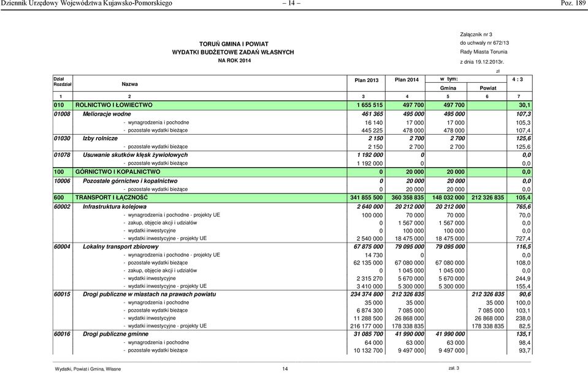Click chapter code '01030'
588x373 pixels.
[62, 138]
